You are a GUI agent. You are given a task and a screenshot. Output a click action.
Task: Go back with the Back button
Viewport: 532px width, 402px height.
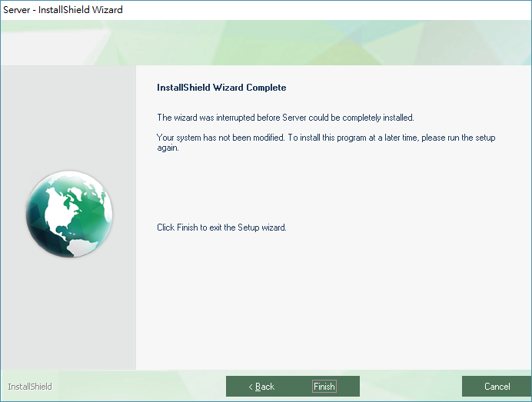click(261, 386)
